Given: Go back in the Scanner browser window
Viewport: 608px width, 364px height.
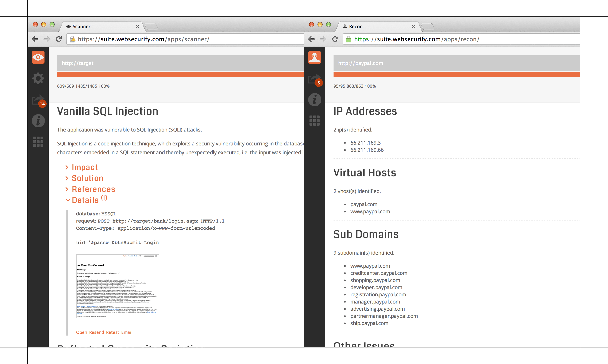Looking at the screenshot, I should (x=35, y=39).
